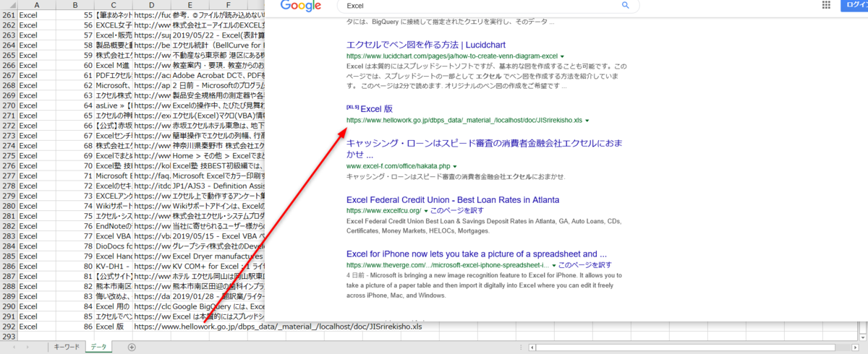868x354 pixels.
Task: Click the select-all corner of the sheet
Action: click(9, 4)
